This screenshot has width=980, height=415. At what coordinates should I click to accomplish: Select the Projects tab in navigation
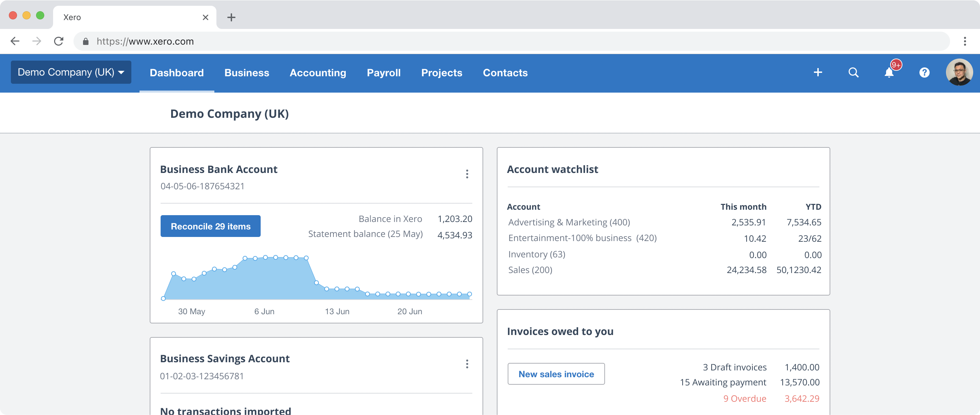[x=442, y=73]
